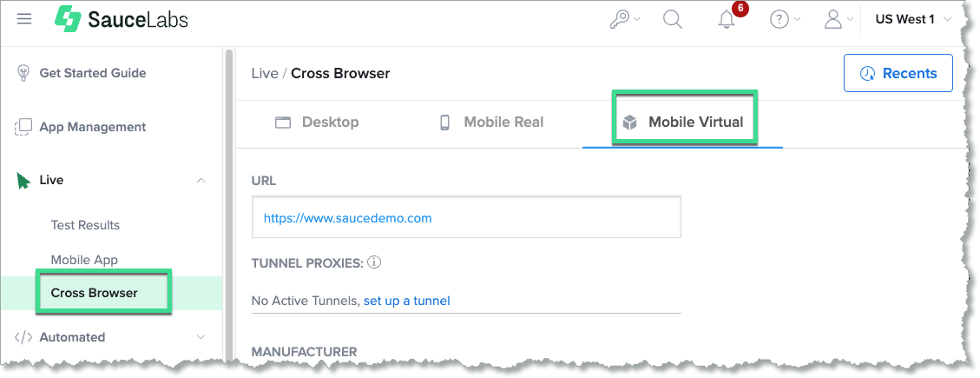Click the Recents button
This screenshot has height=378, width=980.
click(898, 73)
